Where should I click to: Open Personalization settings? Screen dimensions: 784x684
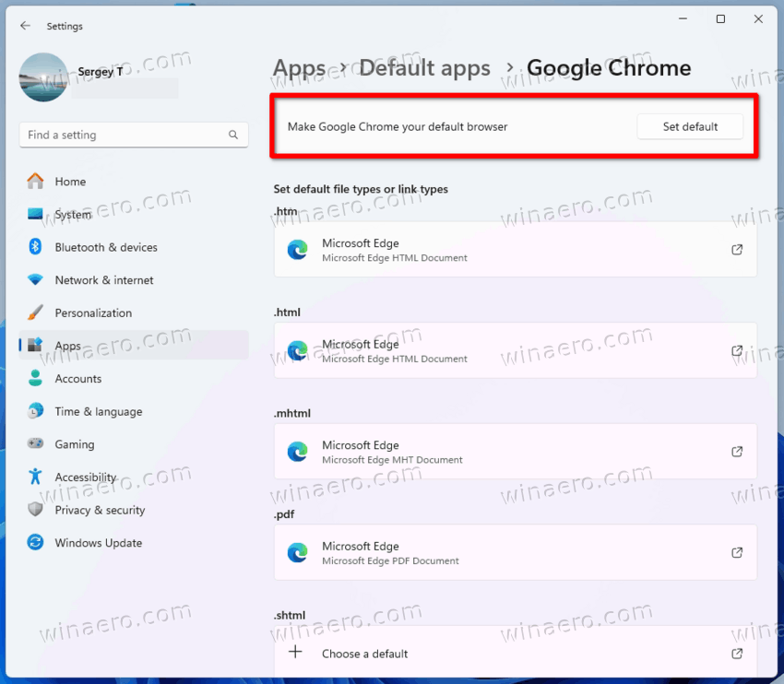(134, 313)
